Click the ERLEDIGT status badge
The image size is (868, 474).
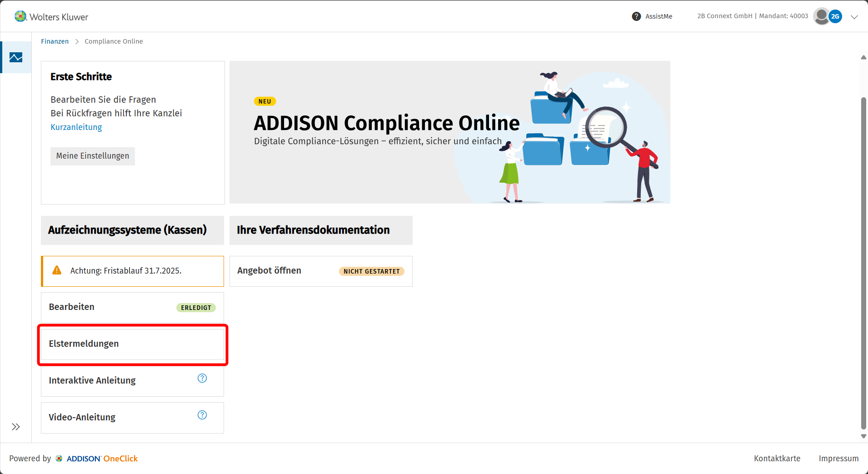[x=196, y=308]
